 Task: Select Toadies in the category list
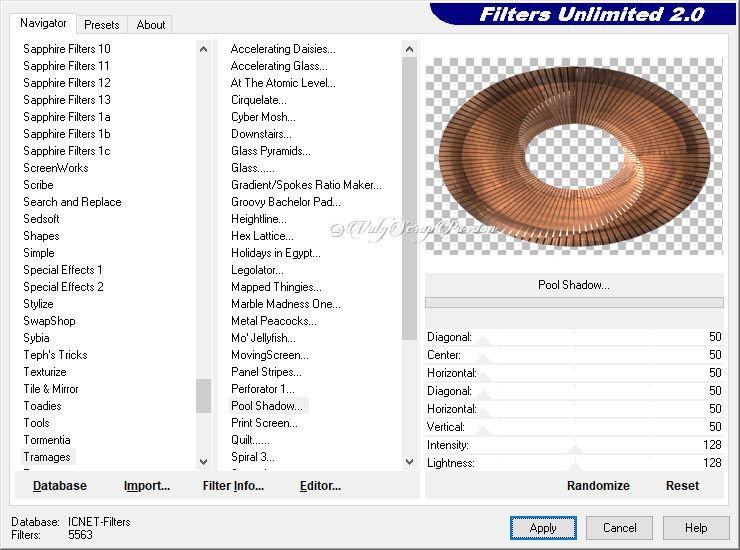(42, 406)
